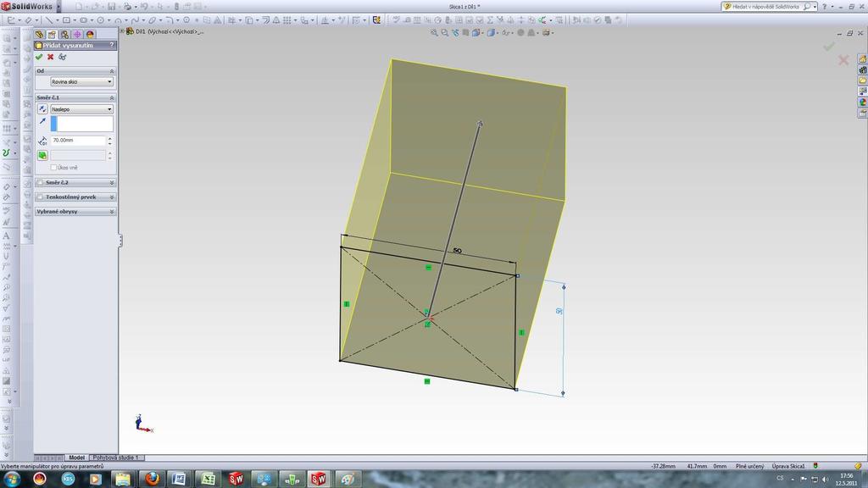Select the direction of extrusion field
This screenshot has width=868, height=488.
click(x=82, y=124)
